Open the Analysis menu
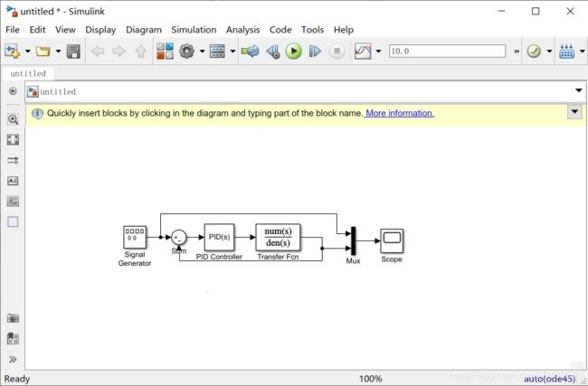 [x=242, y=30]
